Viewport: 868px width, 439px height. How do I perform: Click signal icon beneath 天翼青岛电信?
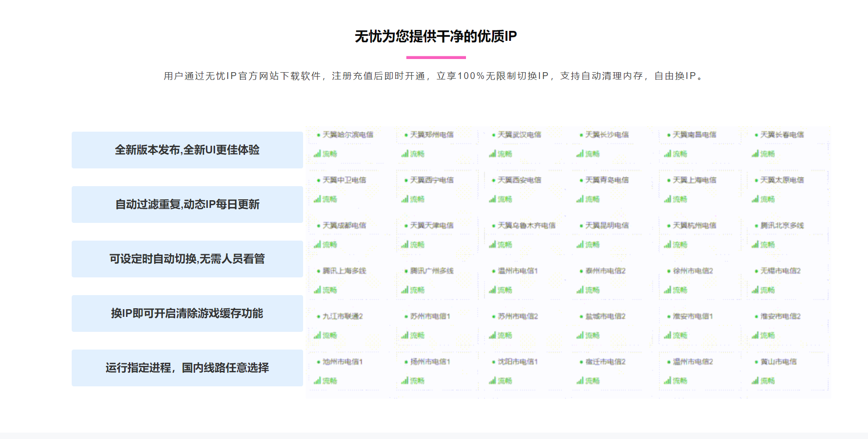[580, 199]
